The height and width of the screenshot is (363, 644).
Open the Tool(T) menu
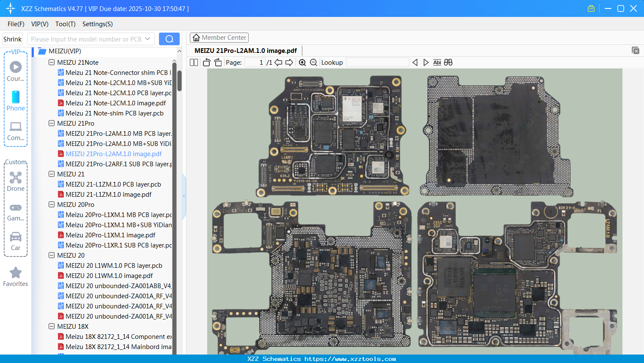coord(65,24)
